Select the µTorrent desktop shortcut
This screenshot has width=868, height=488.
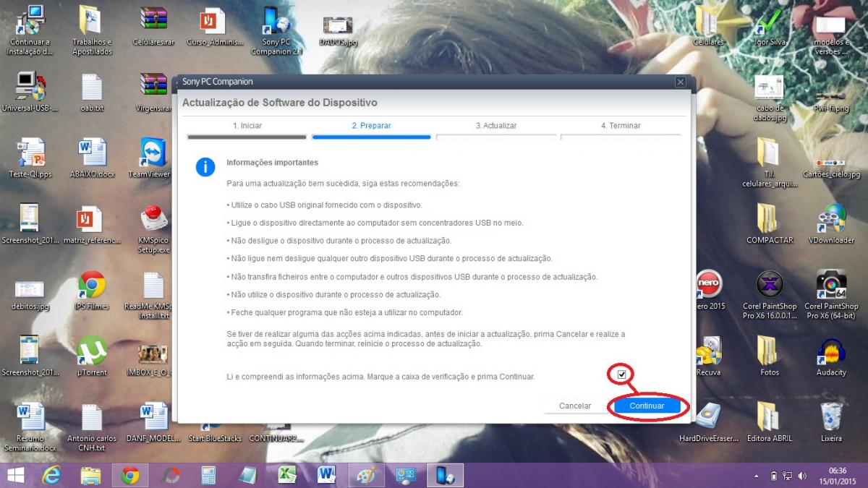coord(92,356)
